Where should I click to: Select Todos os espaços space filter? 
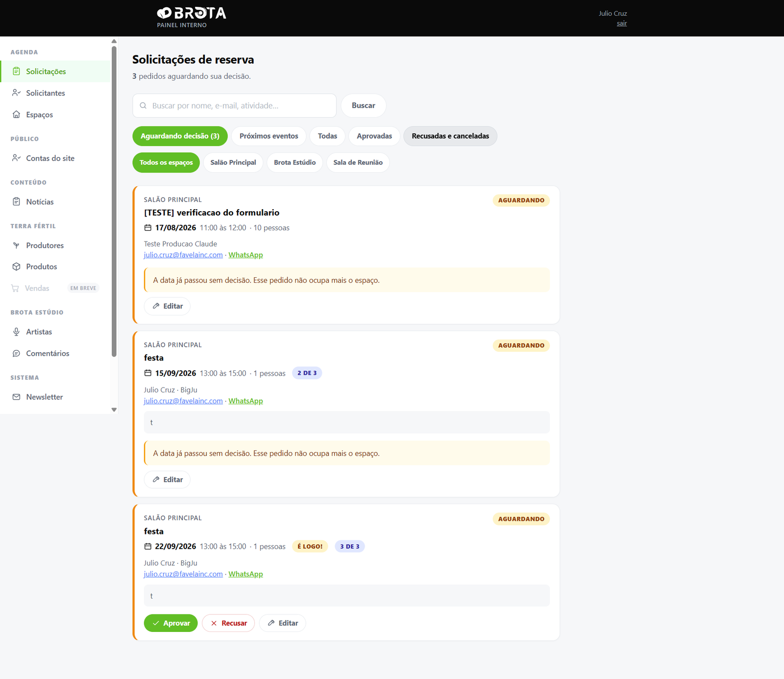pyautogui.click(x=166, y=163)
